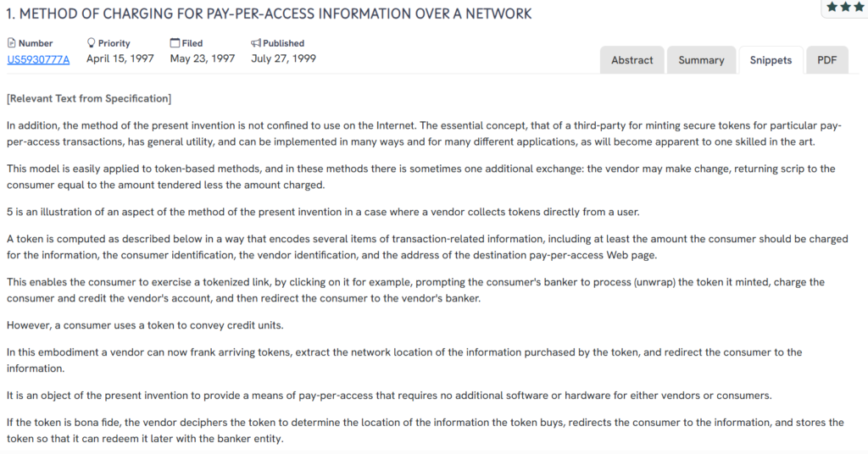Click the April 15, 1997 priority date

point(120,59)
